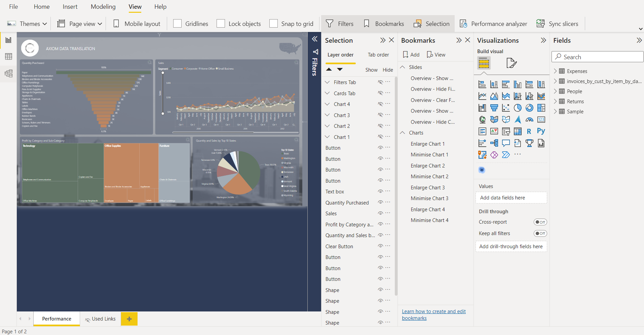Open the Insert ribbon tab

[x=70, y=7]
